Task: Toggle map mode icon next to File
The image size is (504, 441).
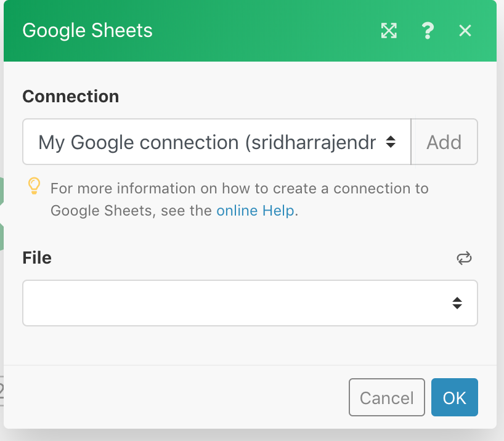Action: 464,258
